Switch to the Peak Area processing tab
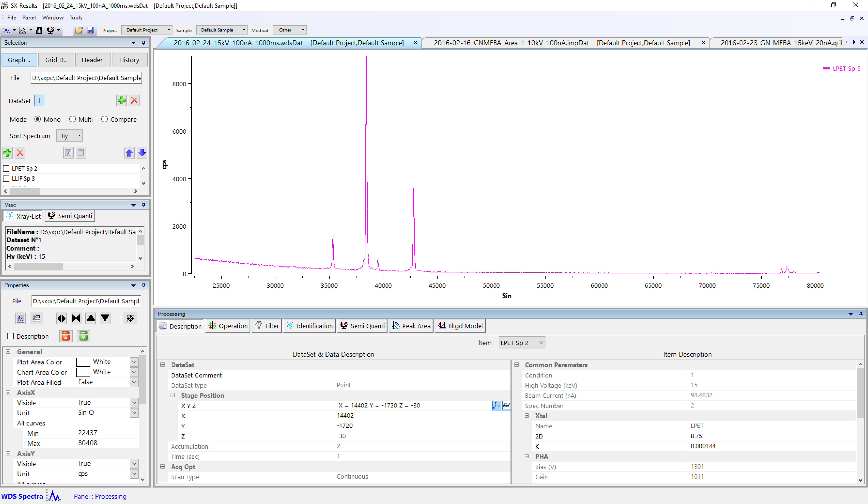 411,326
